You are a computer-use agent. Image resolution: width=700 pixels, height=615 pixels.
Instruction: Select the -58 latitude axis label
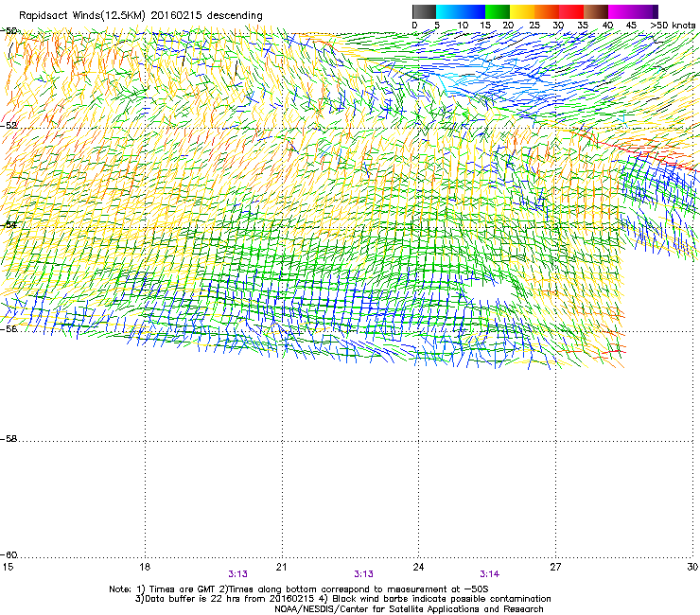tap(9, 439)
